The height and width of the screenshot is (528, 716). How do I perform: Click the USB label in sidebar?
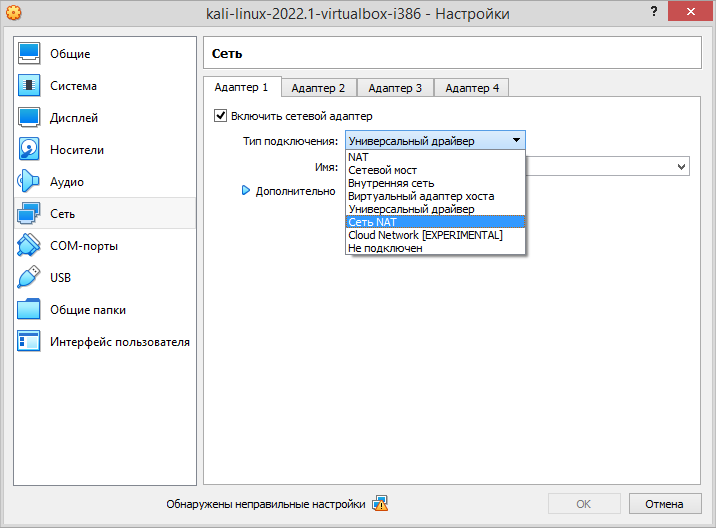[x=60, y=278]
